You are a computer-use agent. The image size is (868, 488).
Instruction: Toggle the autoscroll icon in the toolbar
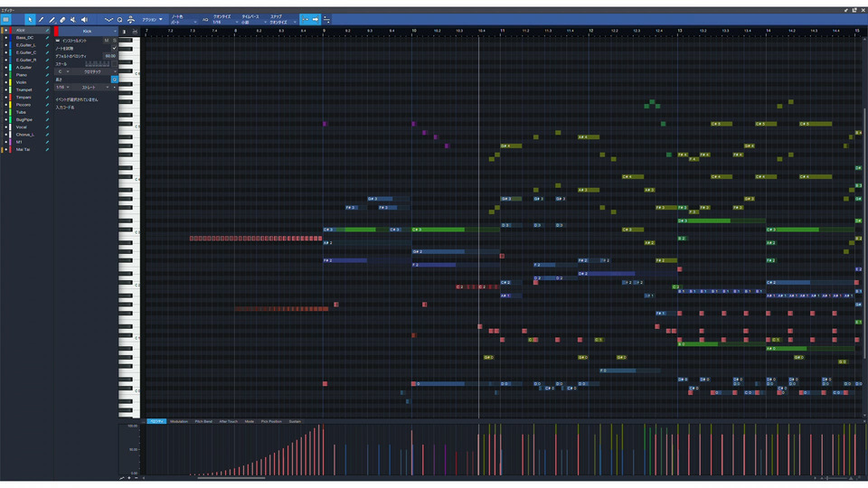[x=305, y=19]
